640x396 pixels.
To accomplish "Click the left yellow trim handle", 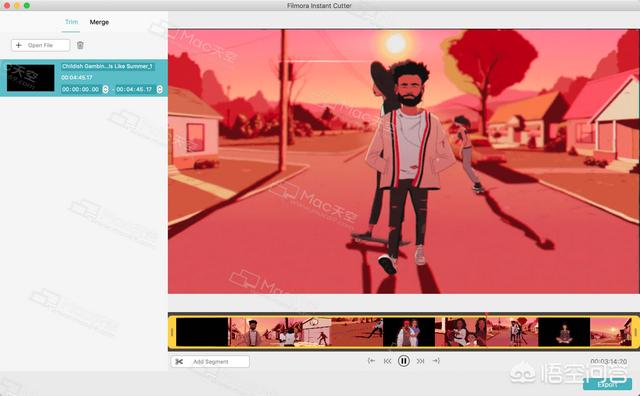I will [172, 332].
